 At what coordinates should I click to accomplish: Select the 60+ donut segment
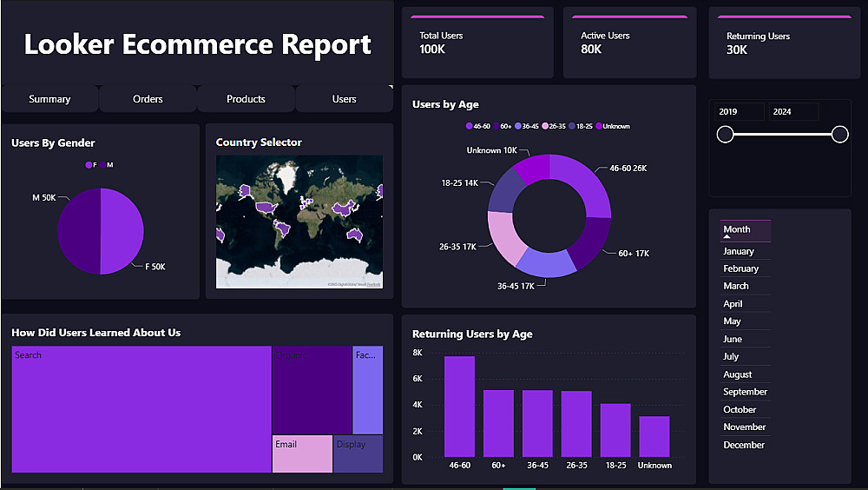coord(589,242)
